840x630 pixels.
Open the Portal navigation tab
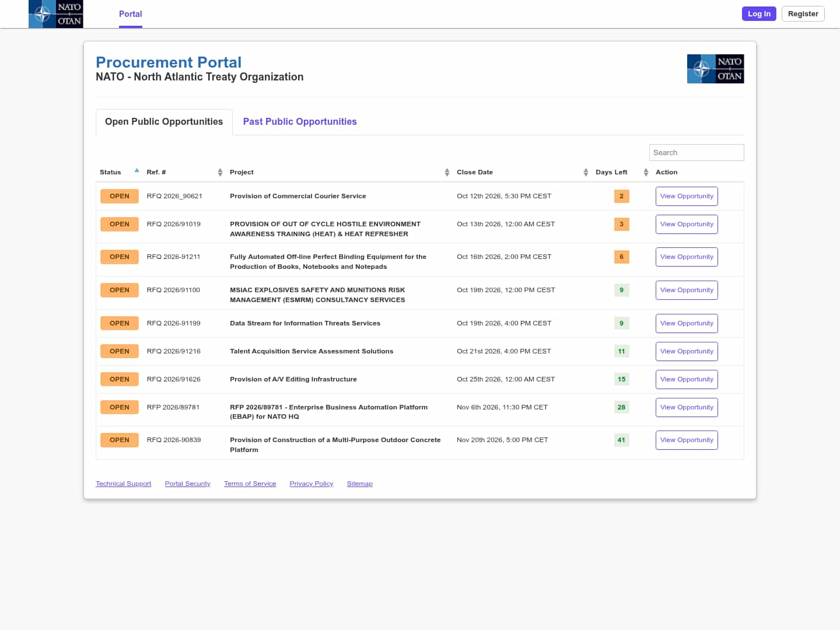(131, 14)
